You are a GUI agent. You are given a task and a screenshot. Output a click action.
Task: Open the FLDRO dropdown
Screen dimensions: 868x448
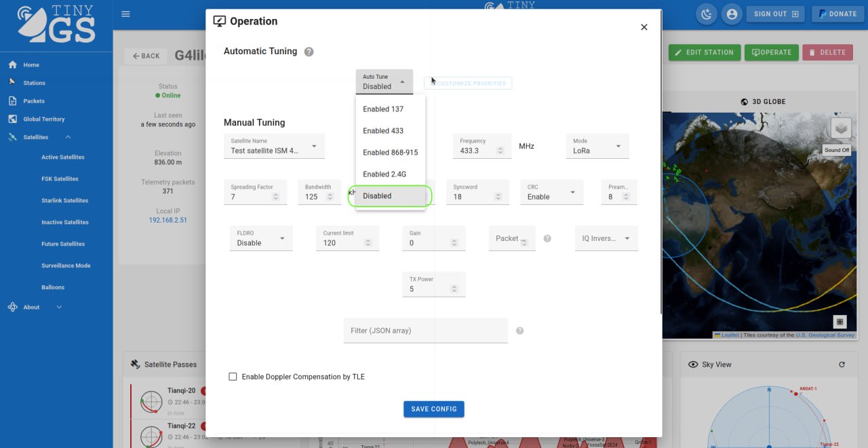pyautogui.click(x=261, y=238)
